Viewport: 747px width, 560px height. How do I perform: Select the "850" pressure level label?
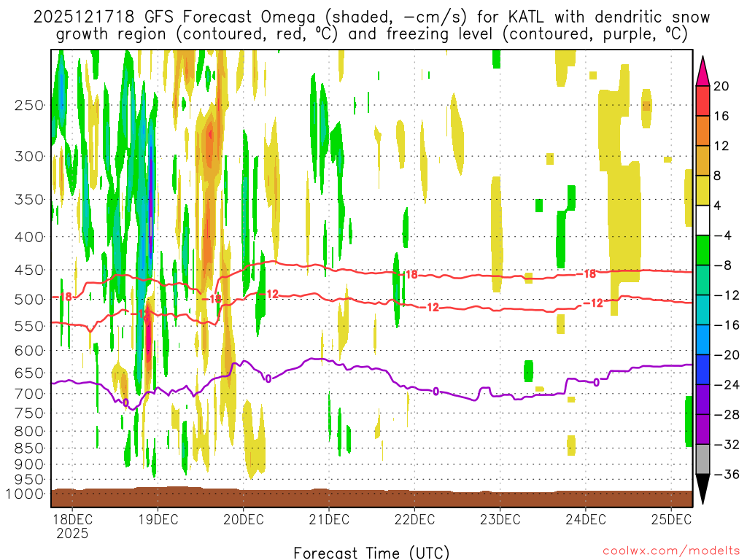[29, 448]
